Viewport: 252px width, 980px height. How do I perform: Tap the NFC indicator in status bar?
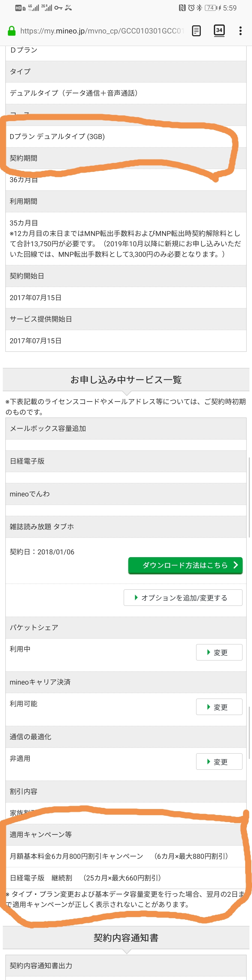pos(182,8)
